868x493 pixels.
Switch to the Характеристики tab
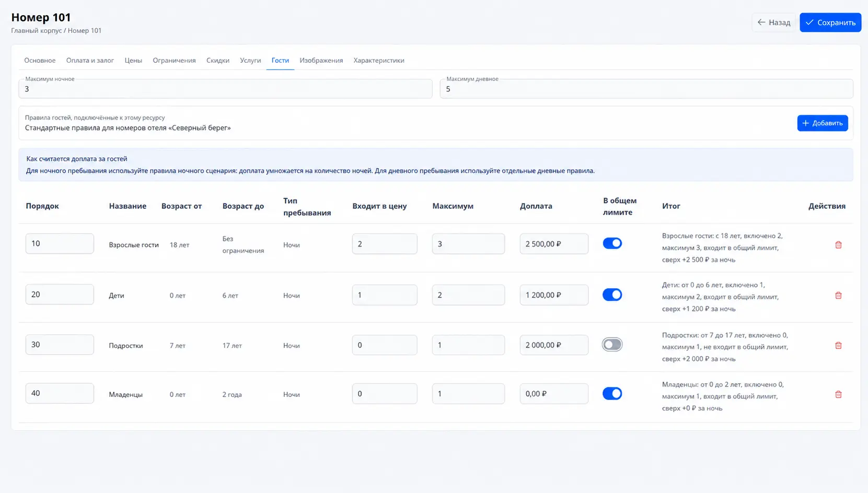tap(379, 61)
